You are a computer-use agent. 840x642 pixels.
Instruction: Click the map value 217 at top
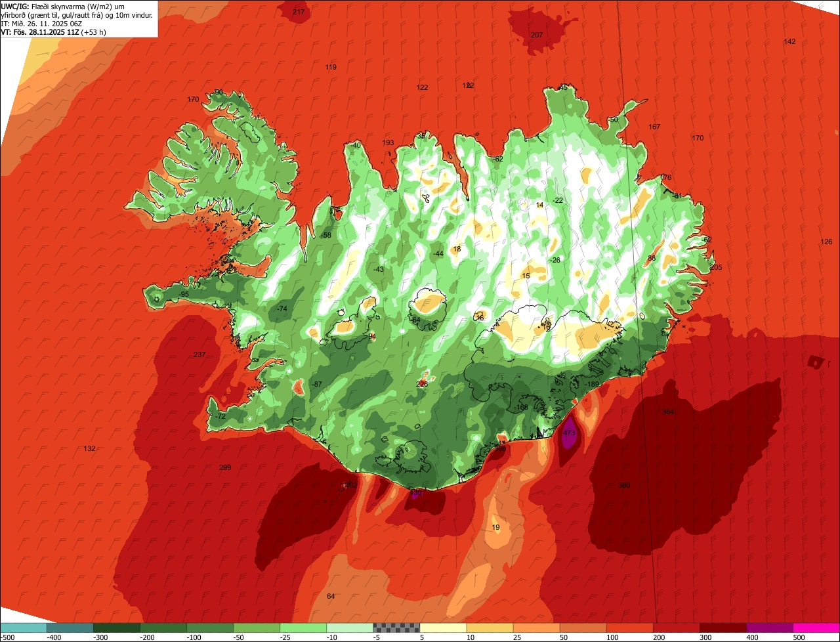click(299, 12)
